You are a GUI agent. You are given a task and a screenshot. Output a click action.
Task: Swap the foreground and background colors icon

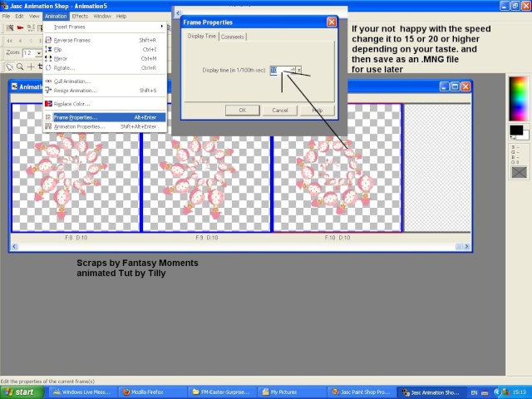point(513,137)
